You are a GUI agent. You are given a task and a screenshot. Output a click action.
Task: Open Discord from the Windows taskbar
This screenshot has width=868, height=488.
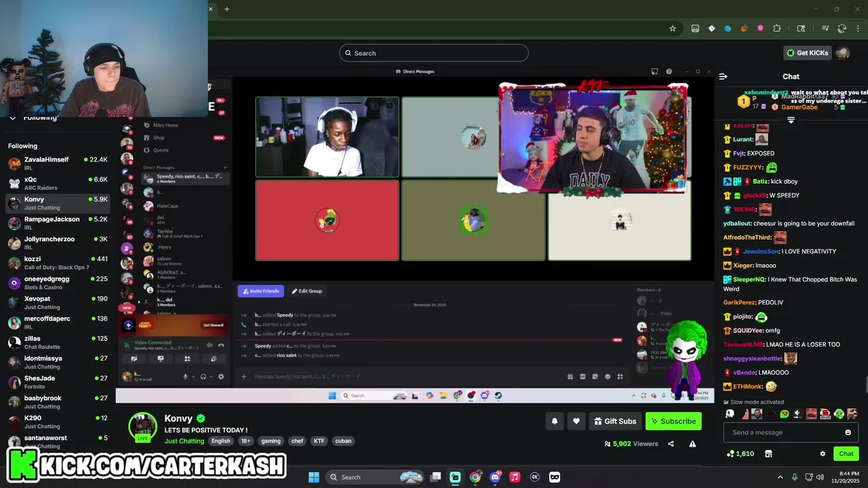pyautogui.click(x=495, y=477)
